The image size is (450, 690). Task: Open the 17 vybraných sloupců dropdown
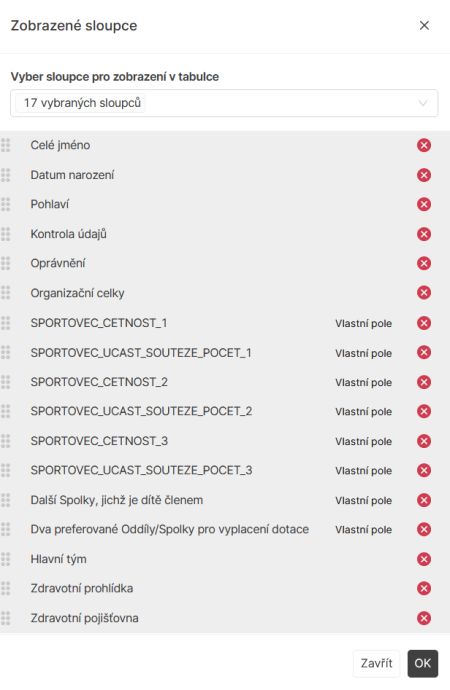[224, 103]
